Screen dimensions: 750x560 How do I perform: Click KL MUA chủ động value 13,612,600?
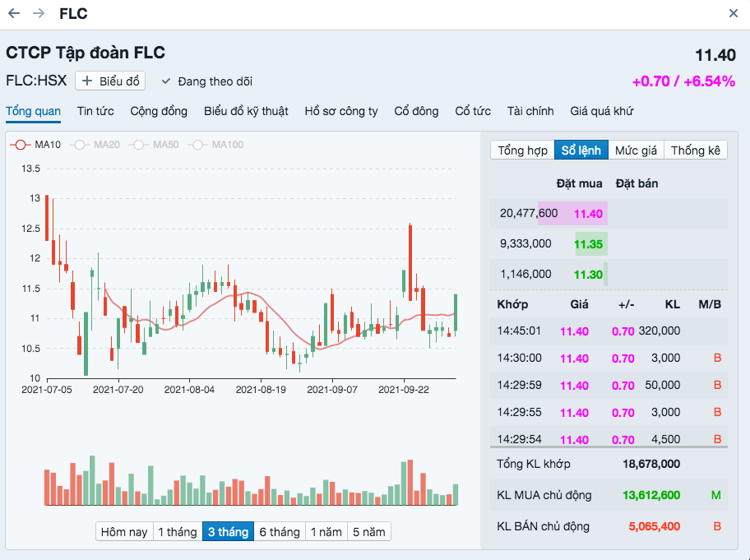[651, 495]
